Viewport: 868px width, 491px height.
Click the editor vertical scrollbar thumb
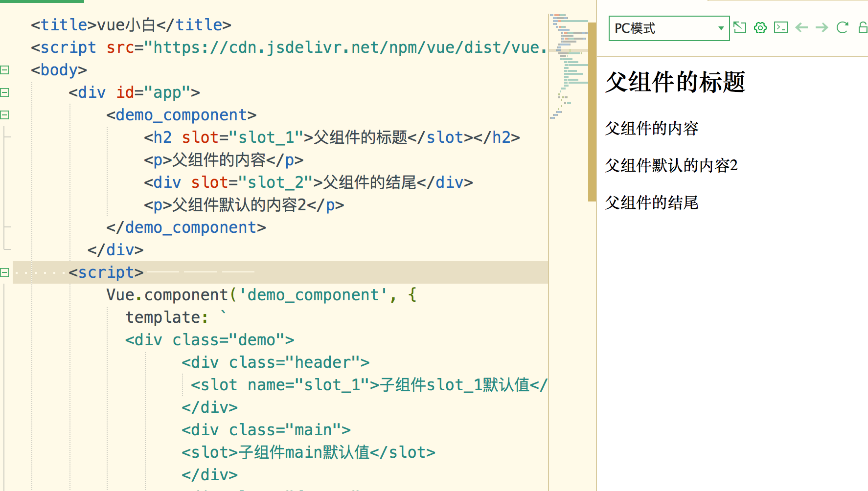click(592, 112)
